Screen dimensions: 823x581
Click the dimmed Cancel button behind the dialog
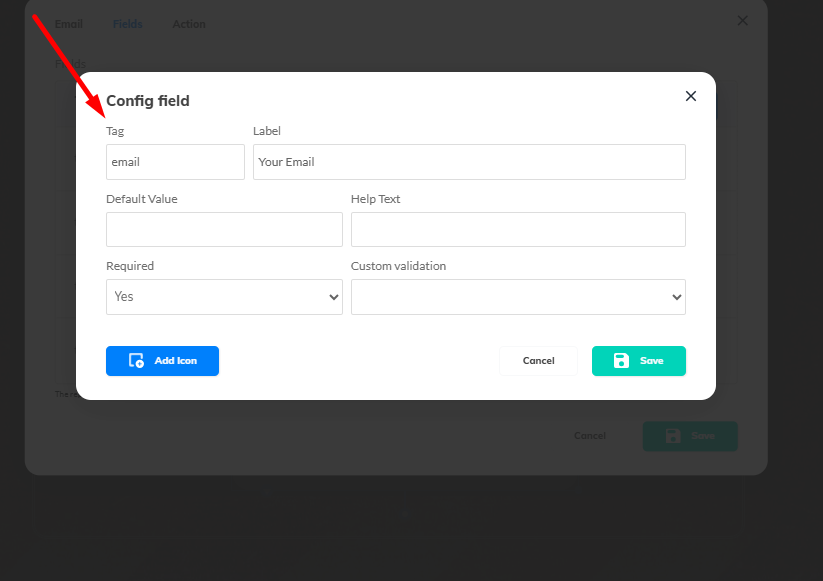click(x=590, y=436)
